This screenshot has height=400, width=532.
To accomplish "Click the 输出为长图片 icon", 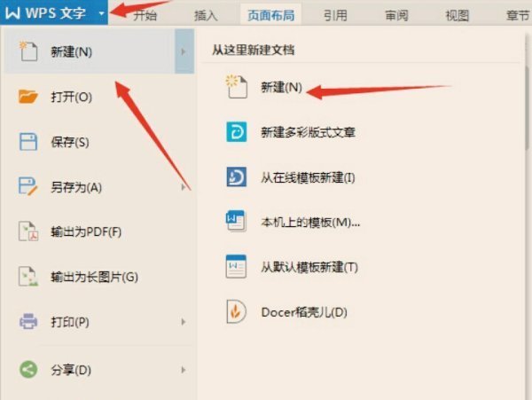I will pyautogui.click(x=27, y=278).
